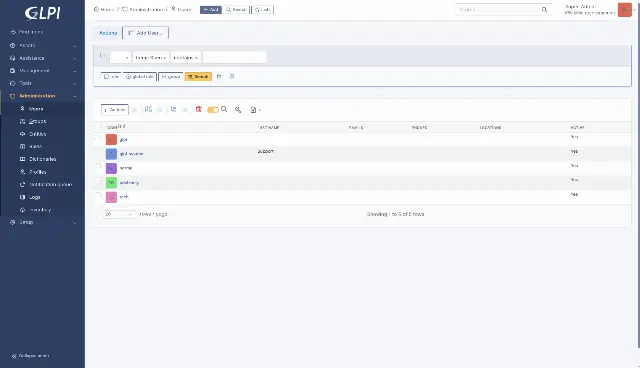Expand the Setup menu in the sidebar

(x=42, y=222)
